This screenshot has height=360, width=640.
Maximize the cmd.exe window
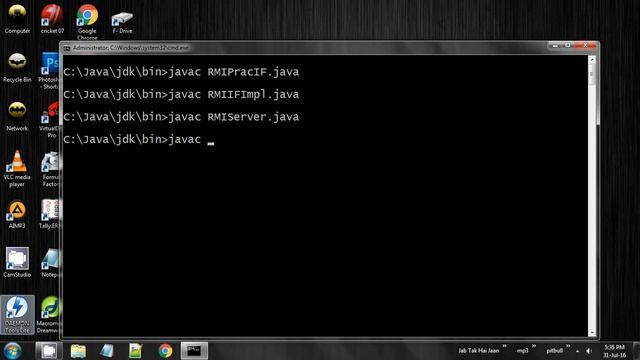tap(567, 46)
